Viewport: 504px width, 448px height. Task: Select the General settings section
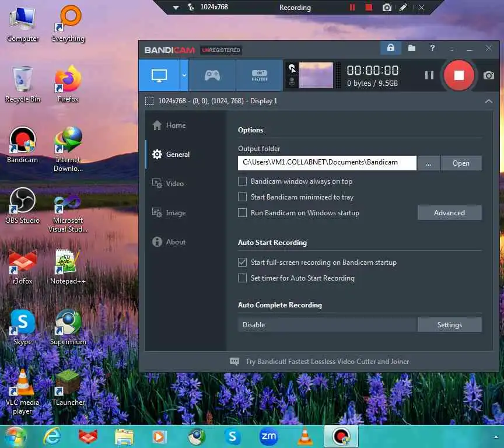pyautogui.click(x=171, y=155)
